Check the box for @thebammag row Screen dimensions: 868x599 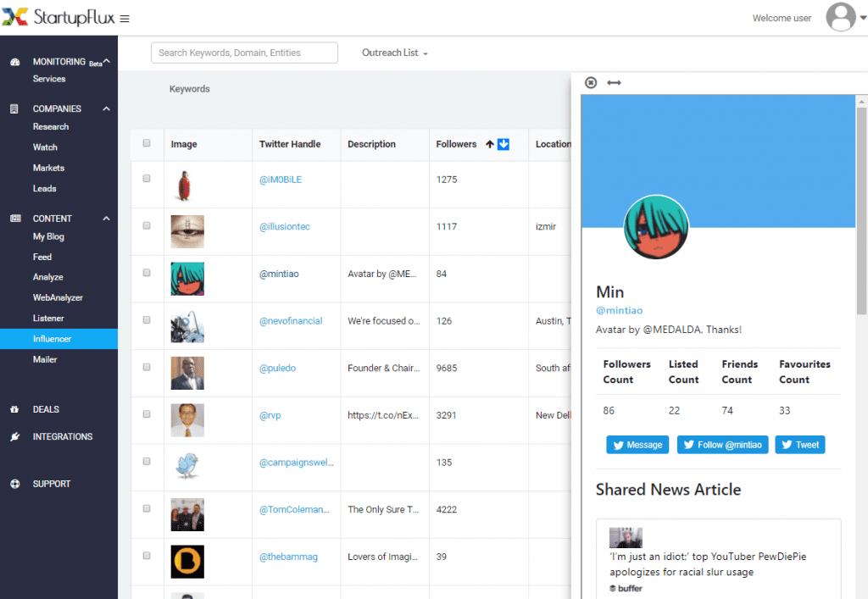147,556
